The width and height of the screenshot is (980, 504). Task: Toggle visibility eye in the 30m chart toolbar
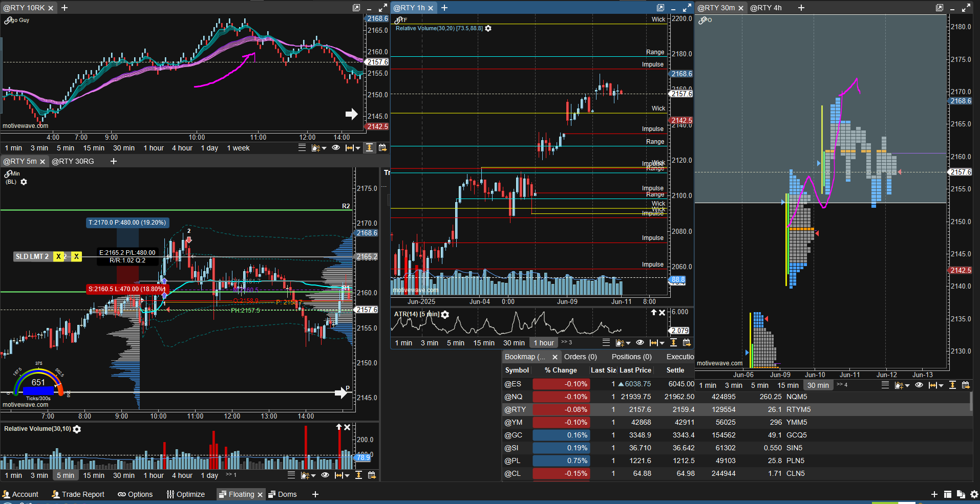(x=919, y=385)
